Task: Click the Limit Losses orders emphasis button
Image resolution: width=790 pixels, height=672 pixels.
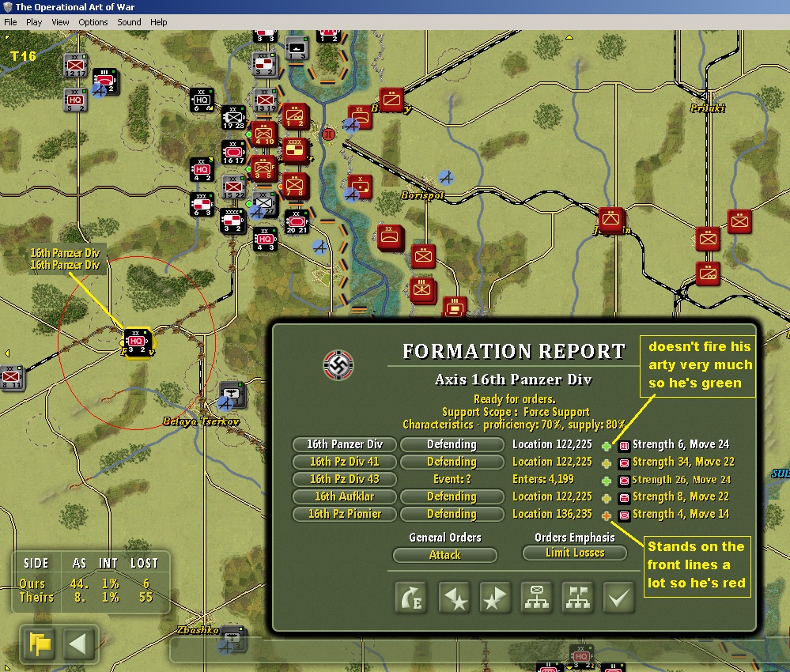Action: (575, 553)
